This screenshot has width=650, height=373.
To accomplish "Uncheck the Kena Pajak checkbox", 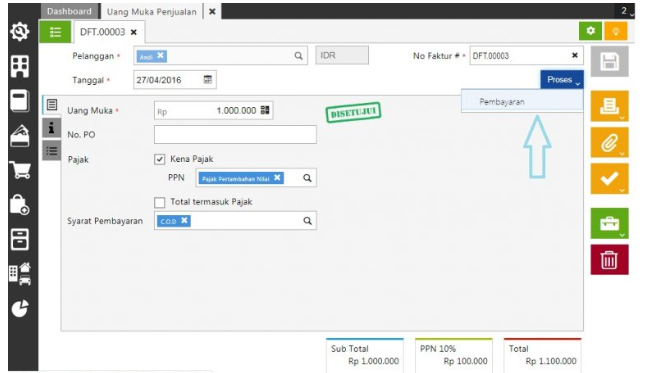I will [160, 159].
